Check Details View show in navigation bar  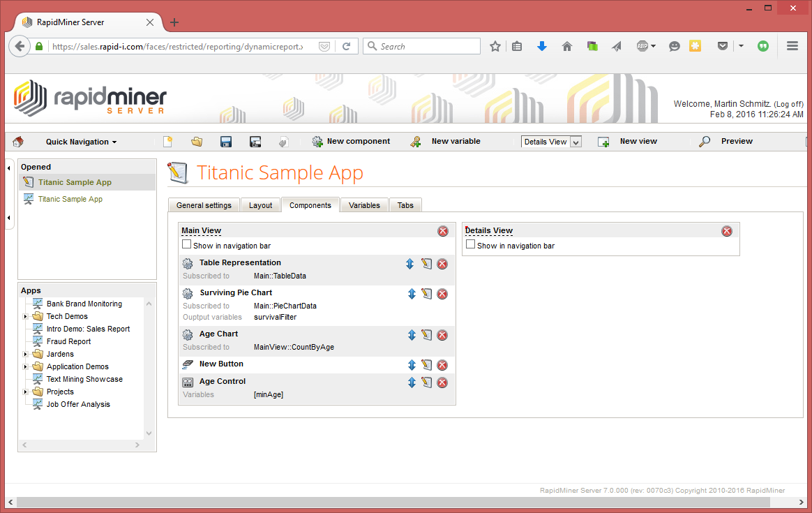470,245
